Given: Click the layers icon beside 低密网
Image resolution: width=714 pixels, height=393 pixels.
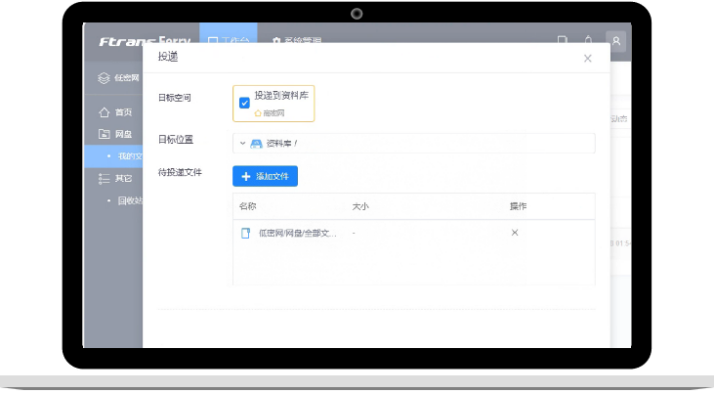Looking at the screenshot, I should pyautogui.click(x=104, y=78).
